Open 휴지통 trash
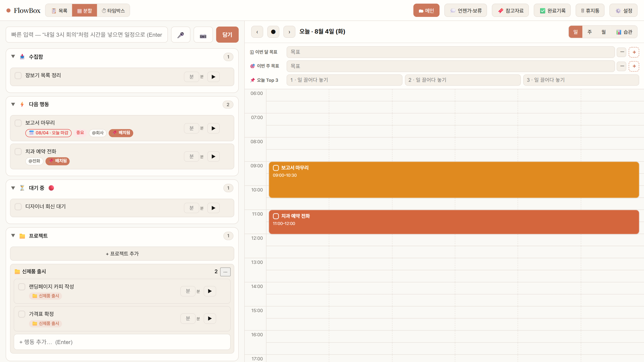Viewport: 644px width, 362px height. (x=590, y=10)
